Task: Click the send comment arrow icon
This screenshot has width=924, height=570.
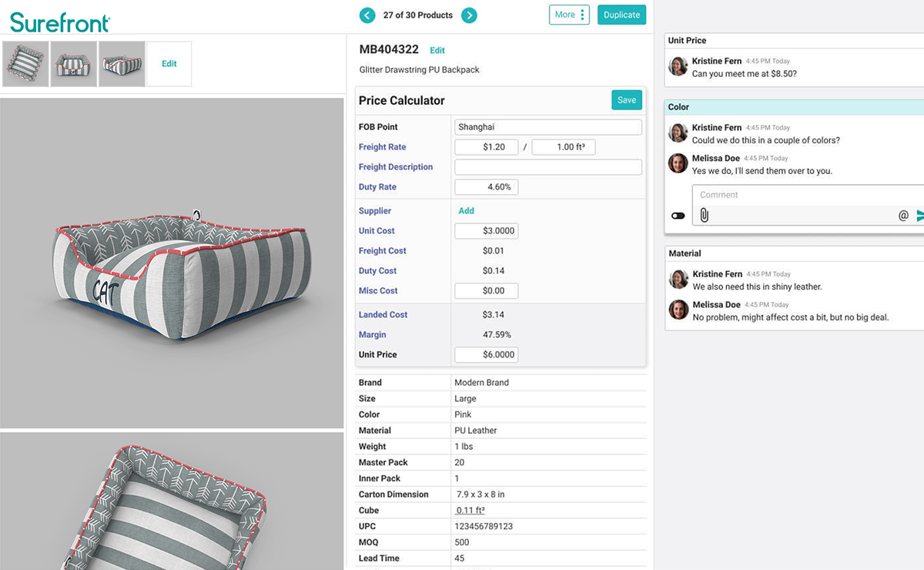Action: pos(919,216)
